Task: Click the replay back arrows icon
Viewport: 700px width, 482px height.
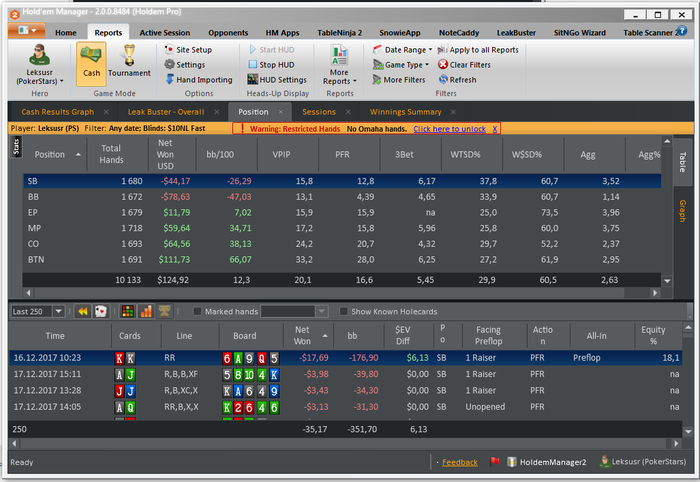Action: [83, 312]
